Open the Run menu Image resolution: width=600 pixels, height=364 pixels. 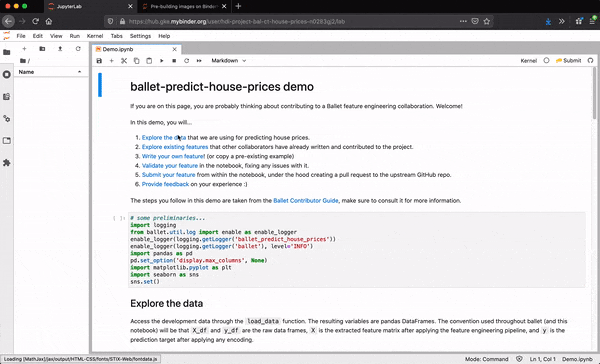pyautogui.click(x=75, y=36)
